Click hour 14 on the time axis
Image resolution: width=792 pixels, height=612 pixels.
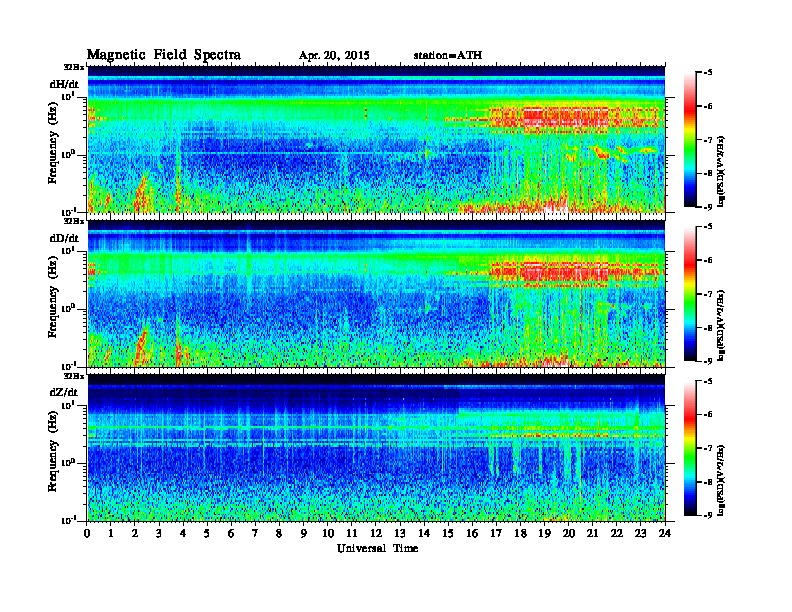point(424,533)
